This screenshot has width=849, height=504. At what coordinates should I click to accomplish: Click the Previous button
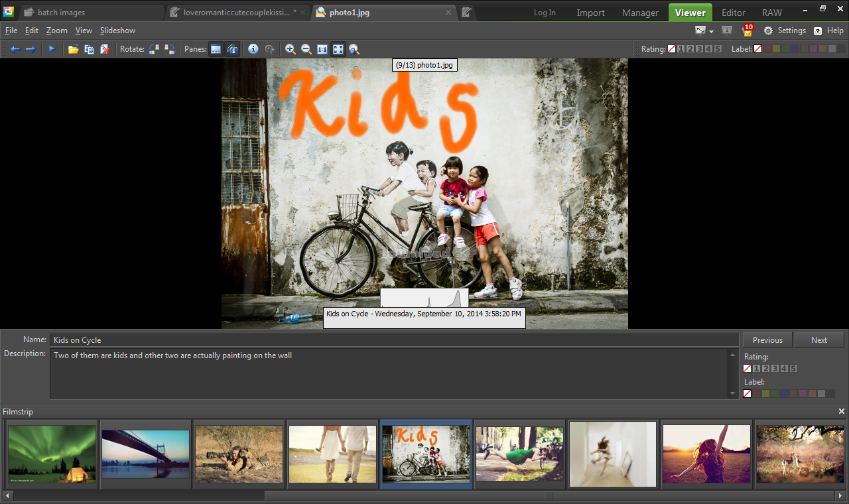point(767,340)
